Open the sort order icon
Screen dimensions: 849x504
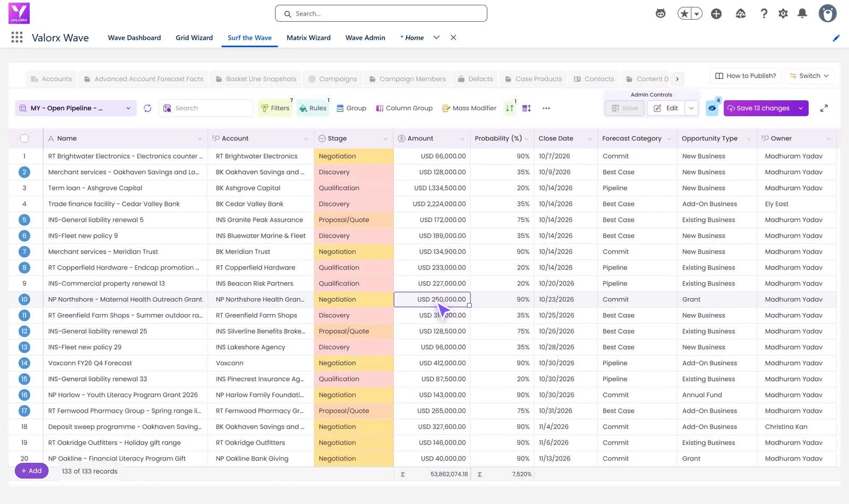509,108
